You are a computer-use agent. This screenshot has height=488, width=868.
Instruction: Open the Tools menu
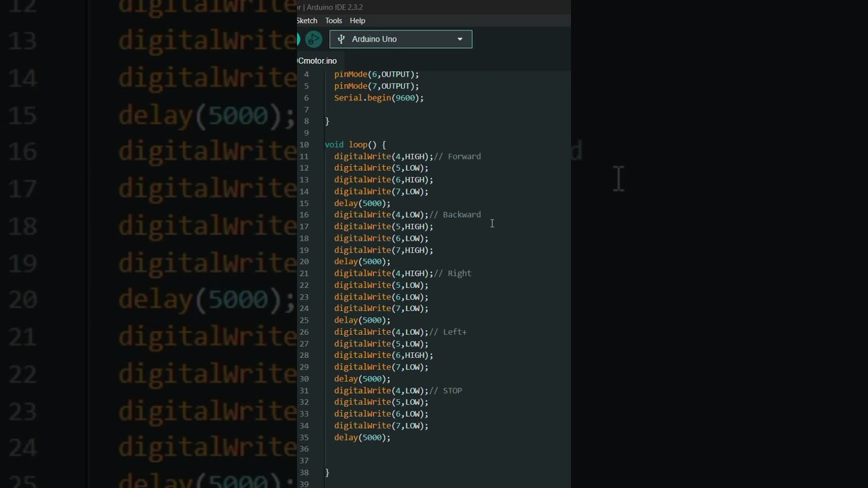[x=333, y=20]
